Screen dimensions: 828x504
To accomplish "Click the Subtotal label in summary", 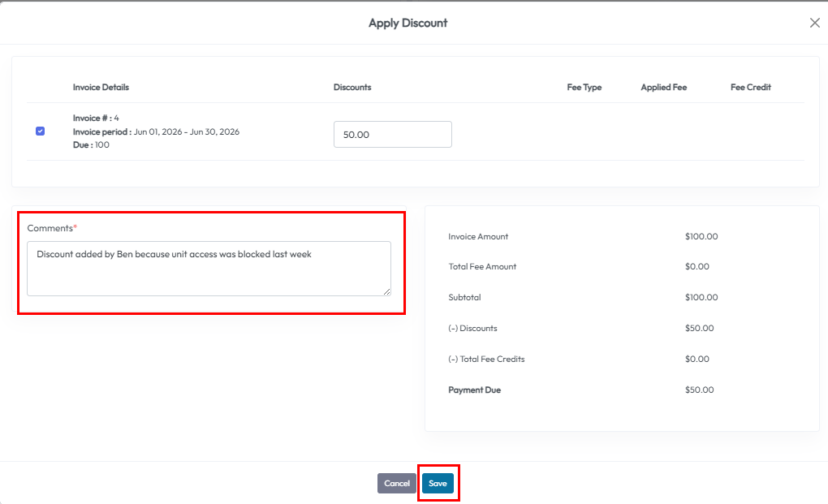I will tap(465, 298).
